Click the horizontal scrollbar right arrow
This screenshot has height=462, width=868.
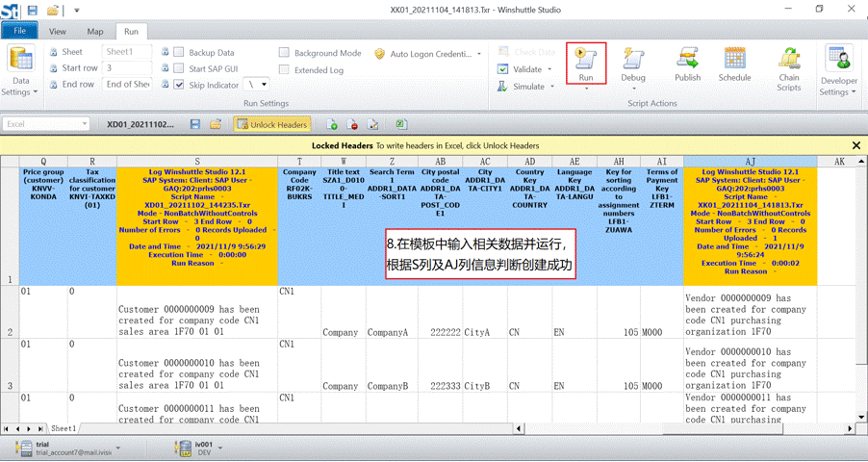pyautogui.click(x=851, y=428)
